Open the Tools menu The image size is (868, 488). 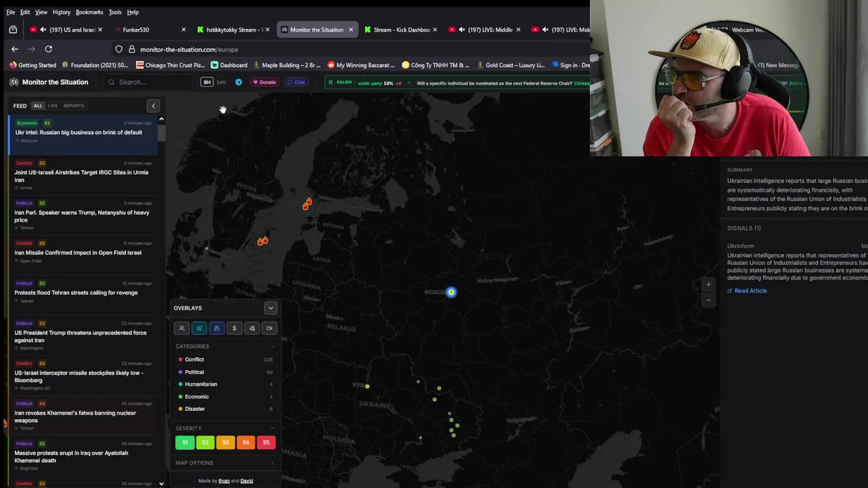[115, 12]
